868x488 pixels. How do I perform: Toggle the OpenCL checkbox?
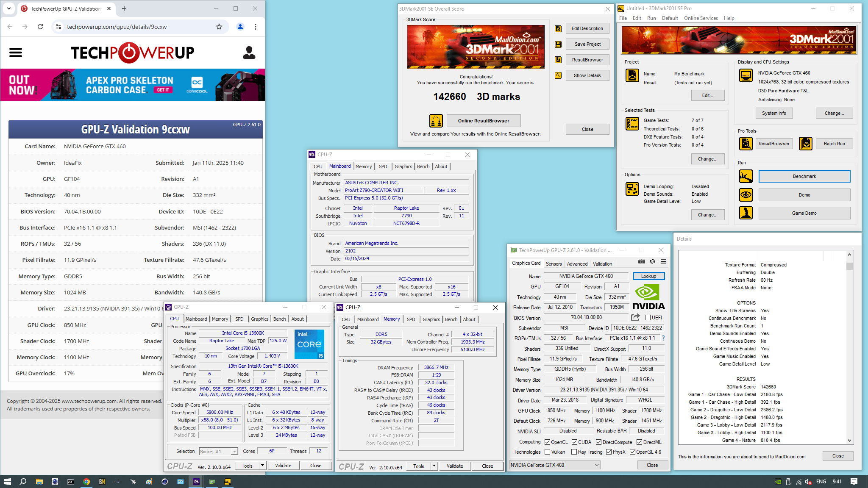pos(547,442)
